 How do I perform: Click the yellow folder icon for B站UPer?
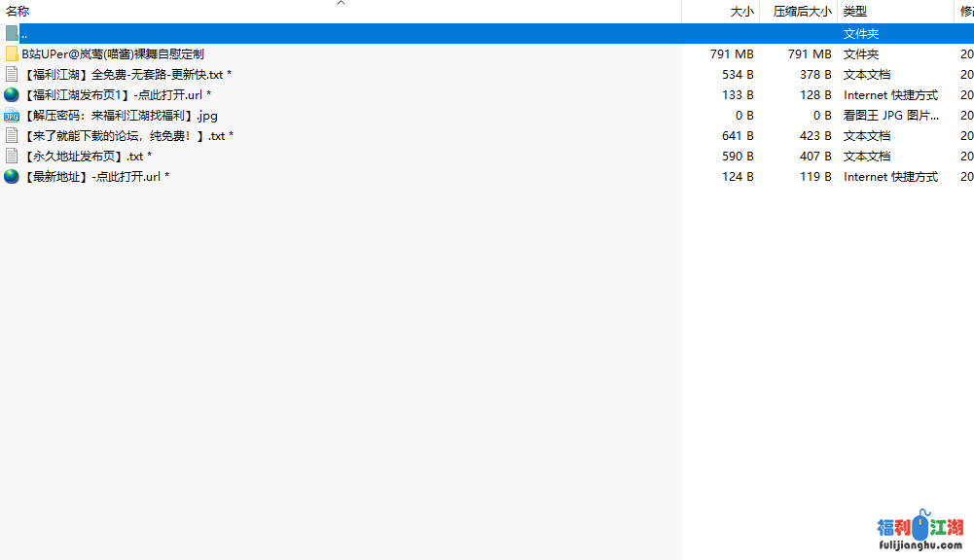coord(12,54)
